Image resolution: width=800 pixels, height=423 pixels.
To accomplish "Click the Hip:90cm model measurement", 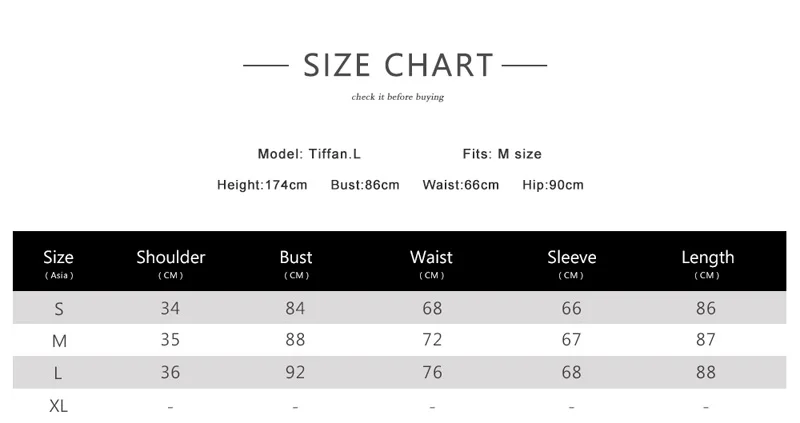I will (x=553, y=185).
